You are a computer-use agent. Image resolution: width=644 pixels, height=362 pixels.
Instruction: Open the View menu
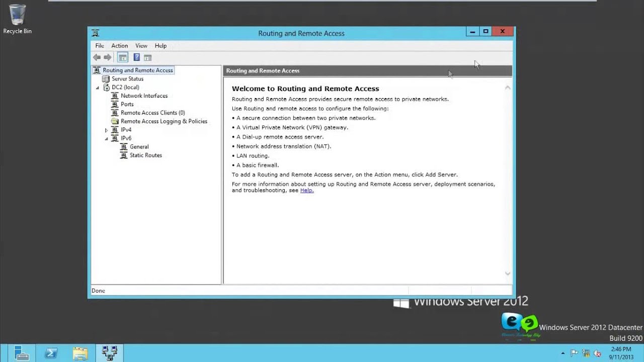point(141,46)
